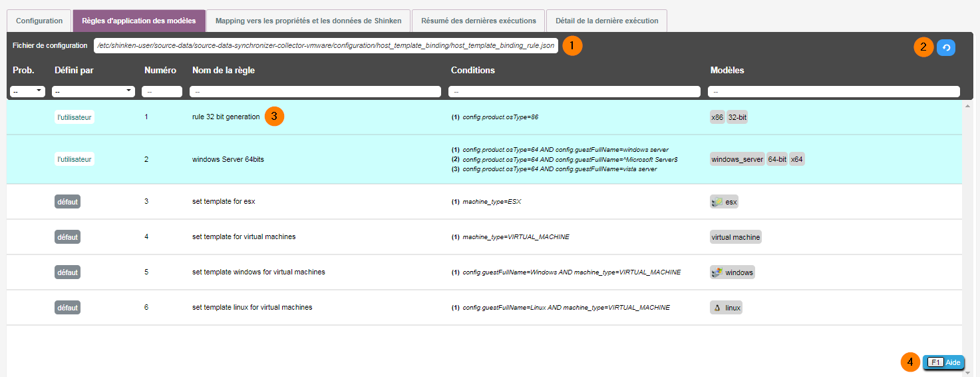Click the windows_server template tag

[x=737, y=160]
